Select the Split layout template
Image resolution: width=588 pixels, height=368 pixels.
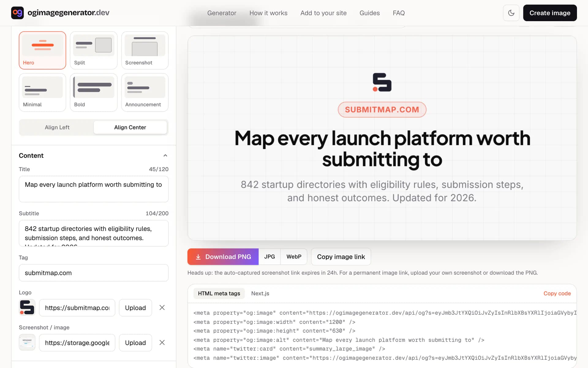[94, 50]
